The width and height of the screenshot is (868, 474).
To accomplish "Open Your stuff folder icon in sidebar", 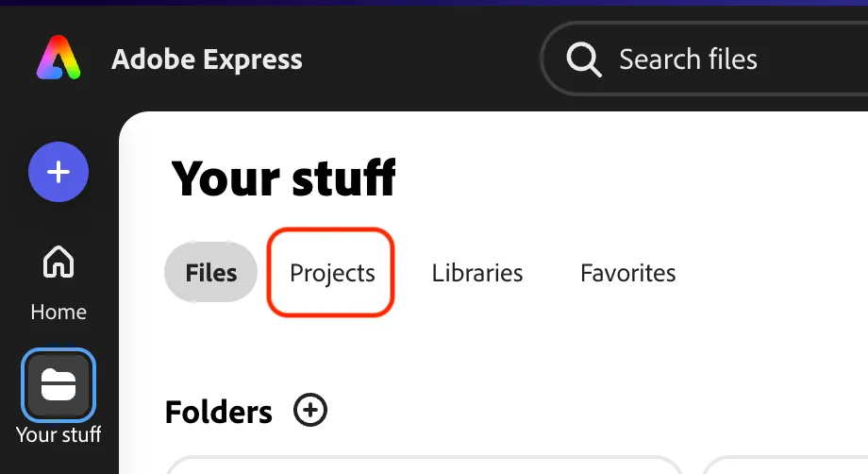I will (x=58, y=385).
